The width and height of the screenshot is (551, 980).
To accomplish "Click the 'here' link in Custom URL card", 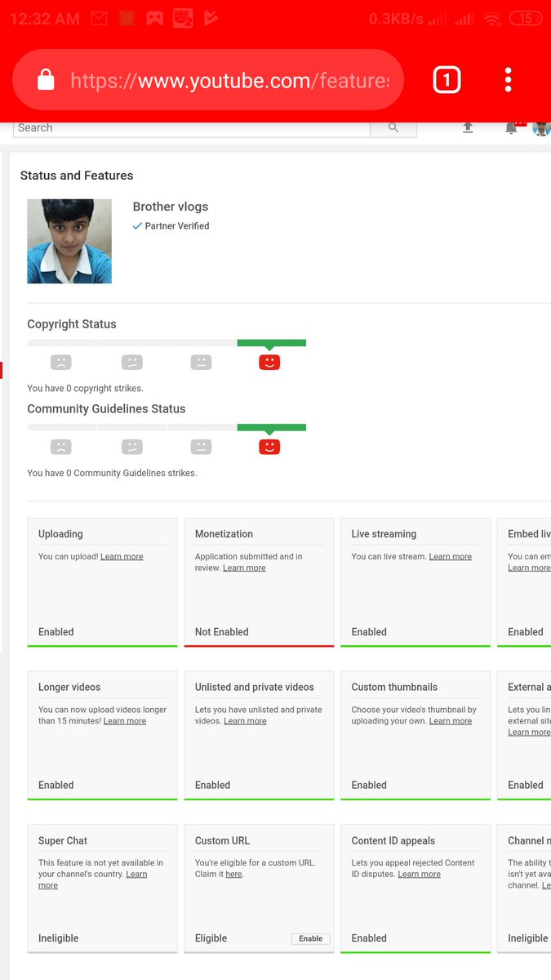I will [x=233, y=874].
